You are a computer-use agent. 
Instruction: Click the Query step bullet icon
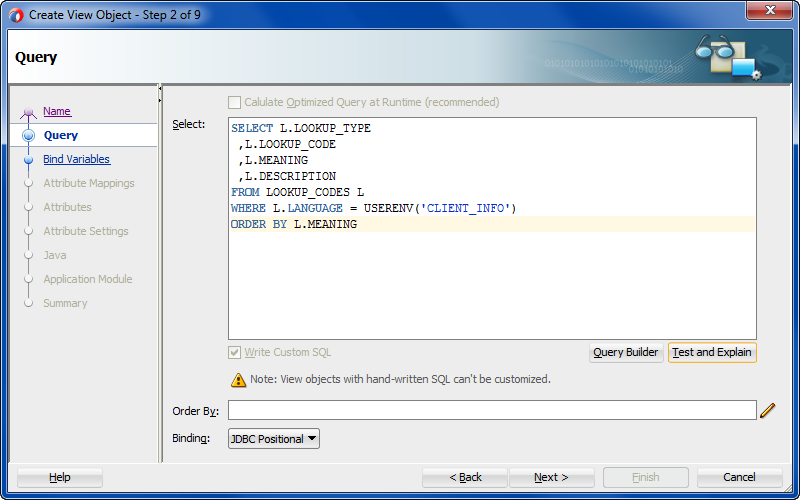pyautogui.click(x=29, y=136)
